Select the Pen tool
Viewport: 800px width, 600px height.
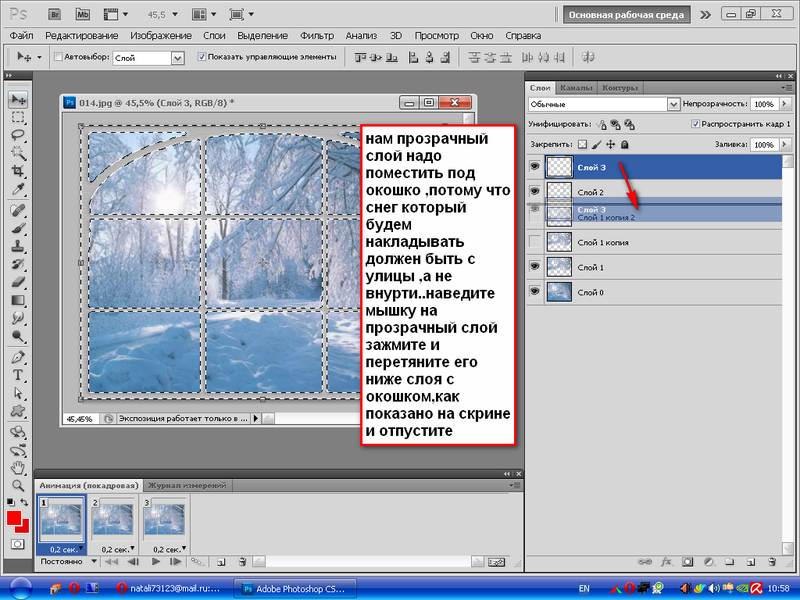(18, 357)
